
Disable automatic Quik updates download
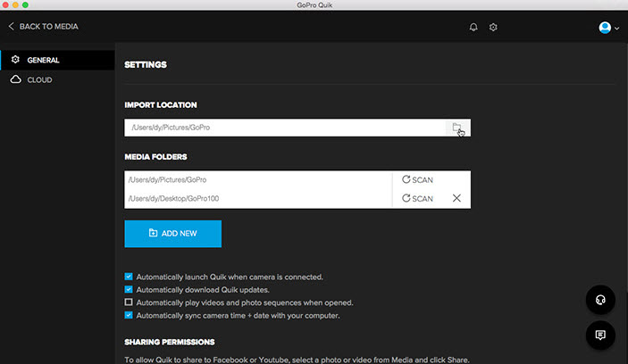coord(130,290)
